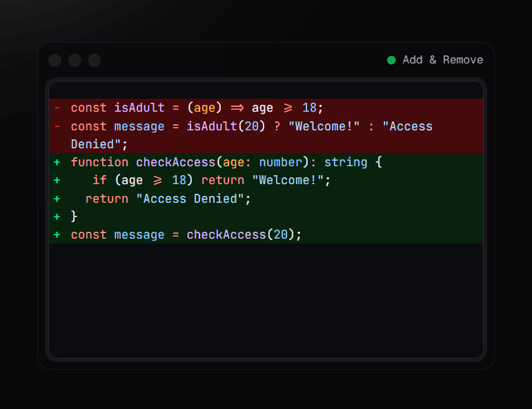Click the checkAccess(20) call
Screen dimensions: 532x409
[241, 235]
